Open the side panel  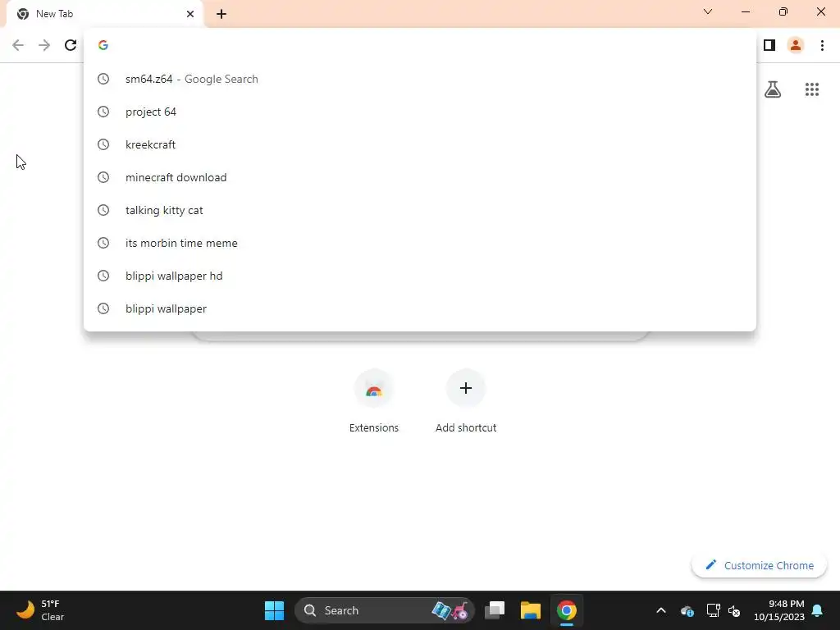coord(769,45)
